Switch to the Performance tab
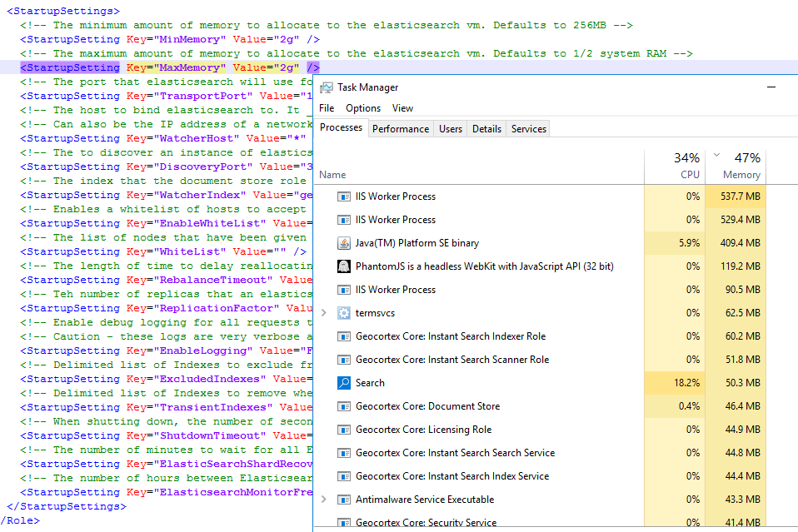 click(401, 129)
